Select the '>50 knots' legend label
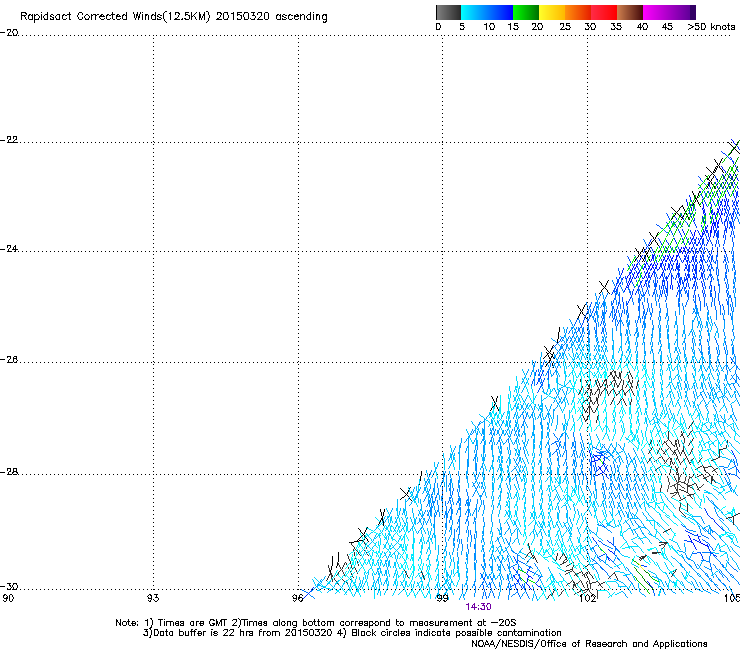This screenshot has width=740, height=650. 711,27
